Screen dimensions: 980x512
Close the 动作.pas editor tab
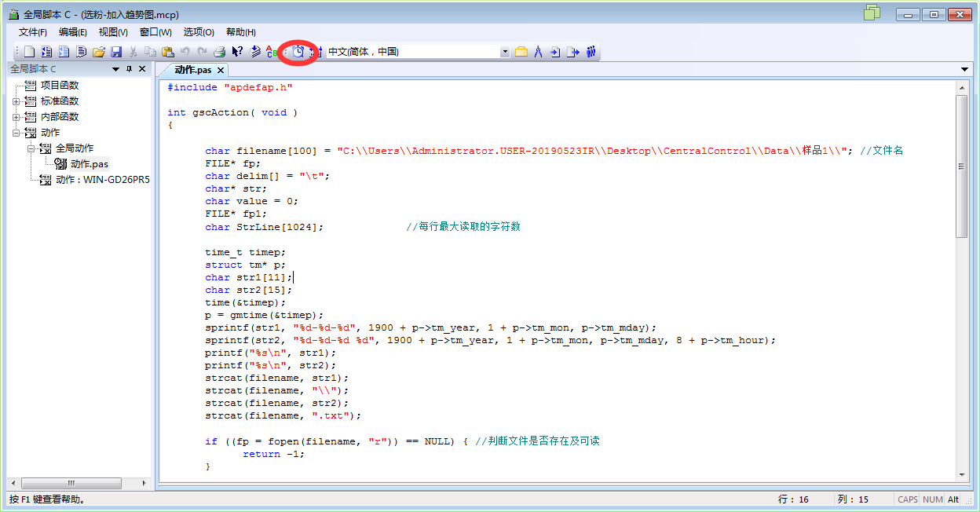point(220,69)
